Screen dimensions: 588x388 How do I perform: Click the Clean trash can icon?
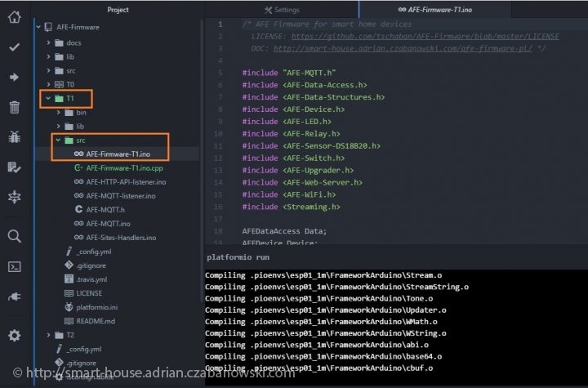[14, 107]
